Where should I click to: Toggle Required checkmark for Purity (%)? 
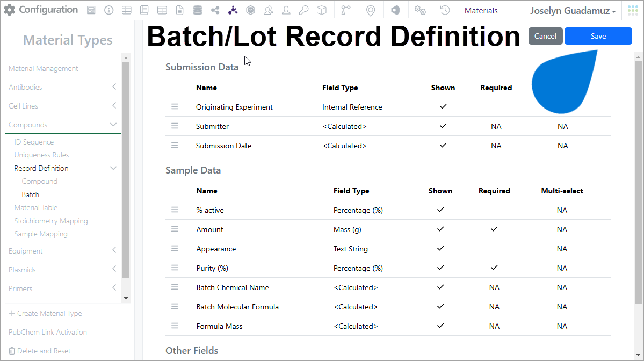pyautogui.click(x=494, y=268)
